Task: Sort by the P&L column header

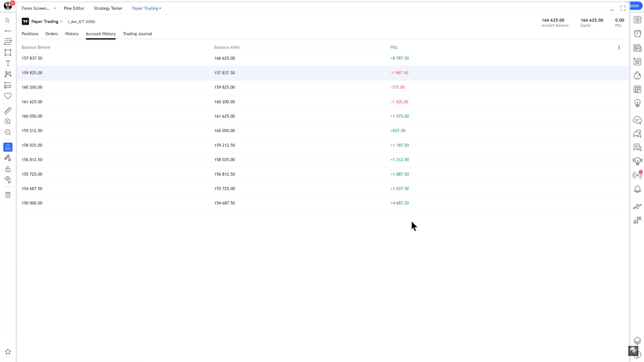Action: click(x=394, y=47)
